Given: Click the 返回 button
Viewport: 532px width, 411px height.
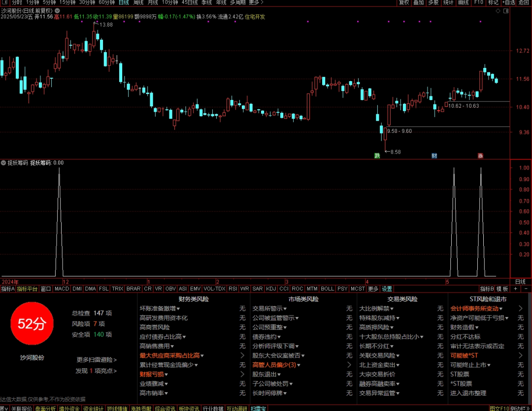Looking at the screenshot, I should [x=524, y=2].
